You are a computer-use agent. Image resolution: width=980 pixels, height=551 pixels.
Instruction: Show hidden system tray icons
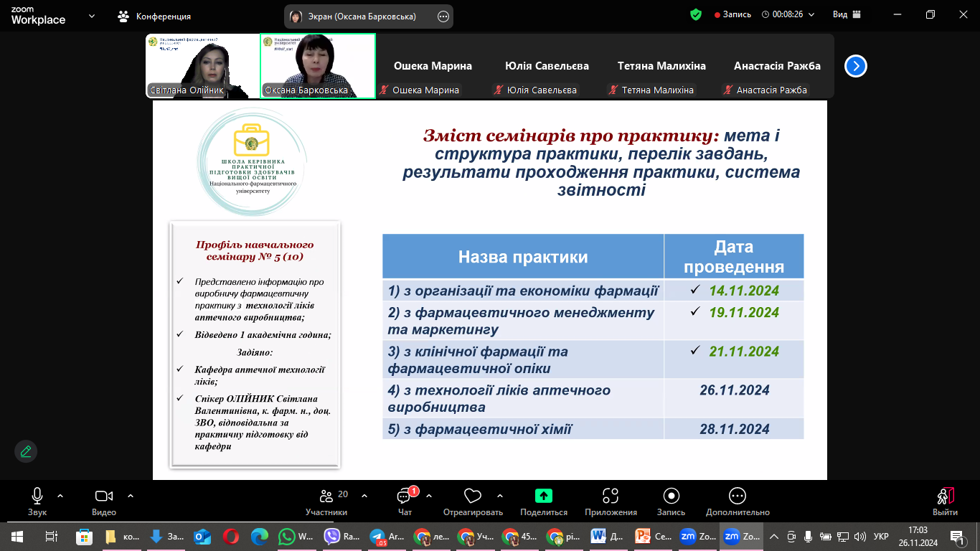point(773,536)
